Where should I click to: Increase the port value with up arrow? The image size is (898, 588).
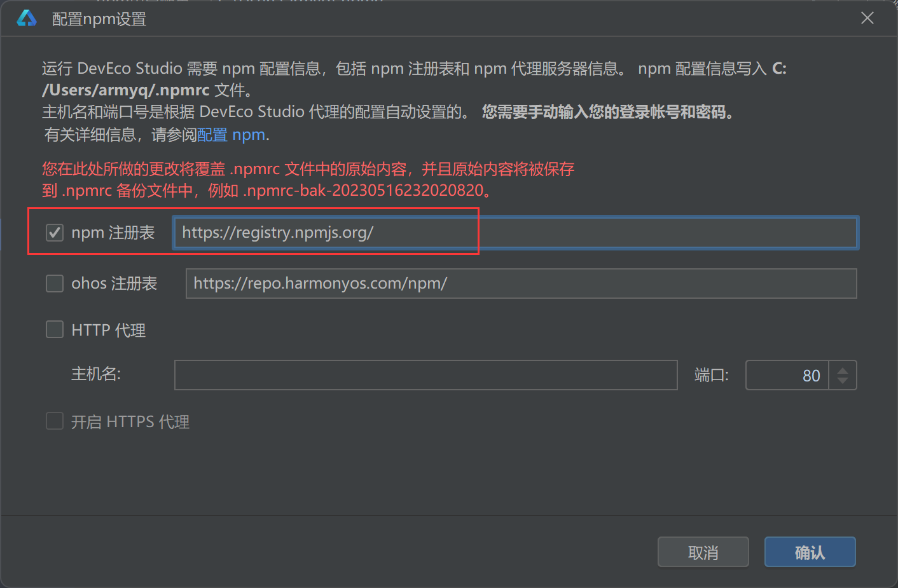[x=843, y=370]
